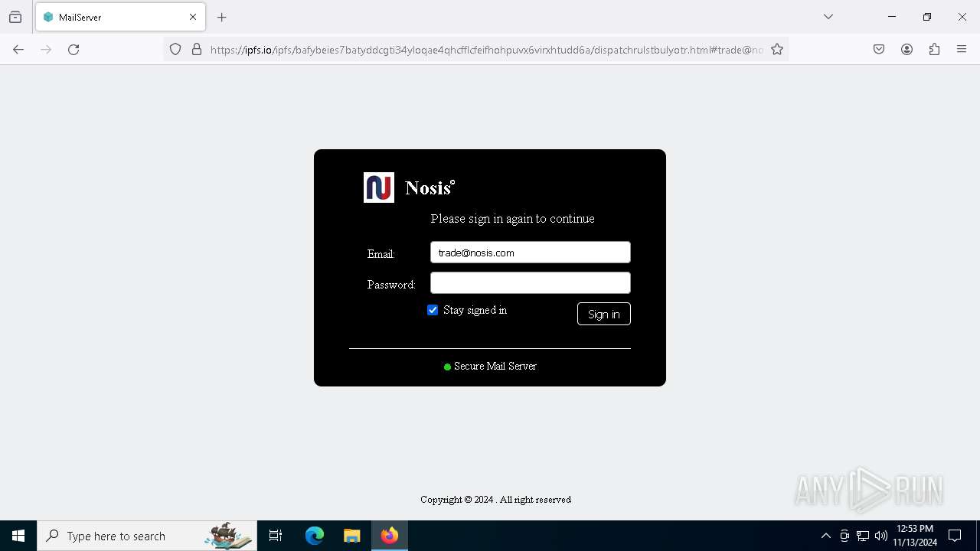Switch to Firefox in the taskbar
Image resolution: width=980 pixels, height=551 pixels.
pyautogui.click(x=390, y=536)
